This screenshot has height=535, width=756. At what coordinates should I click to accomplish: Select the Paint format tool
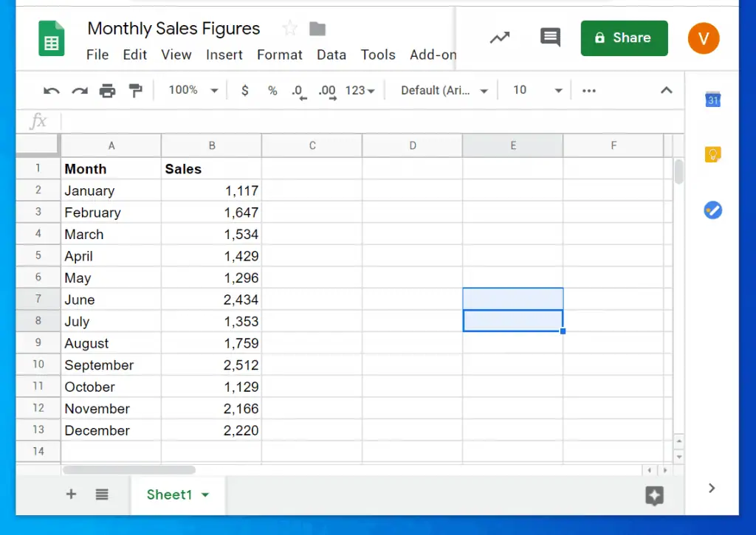click(136, 90)
